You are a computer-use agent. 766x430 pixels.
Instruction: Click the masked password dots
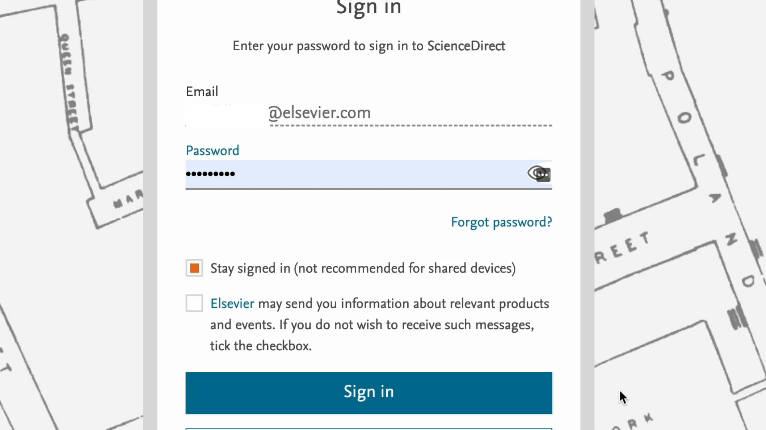(x=210, y=174)
